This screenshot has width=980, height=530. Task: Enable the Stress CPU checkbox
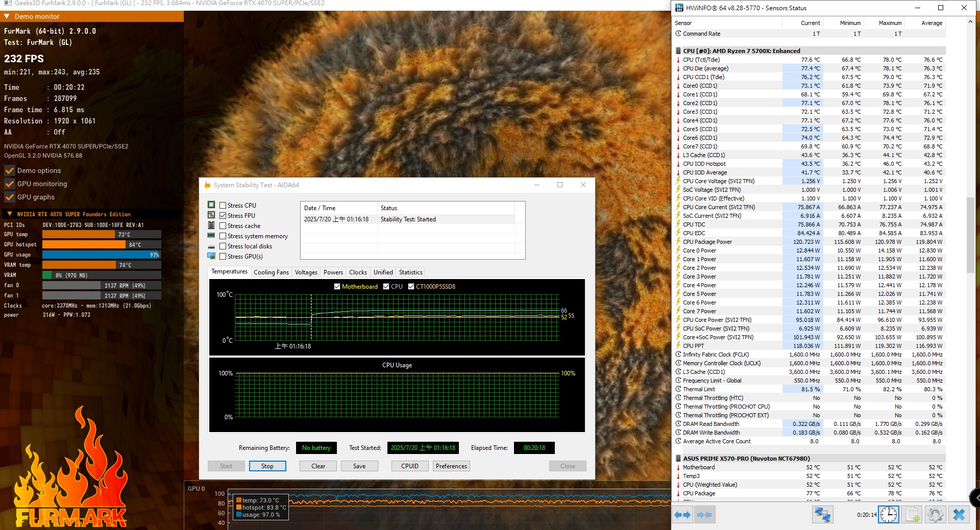(223, 205)
